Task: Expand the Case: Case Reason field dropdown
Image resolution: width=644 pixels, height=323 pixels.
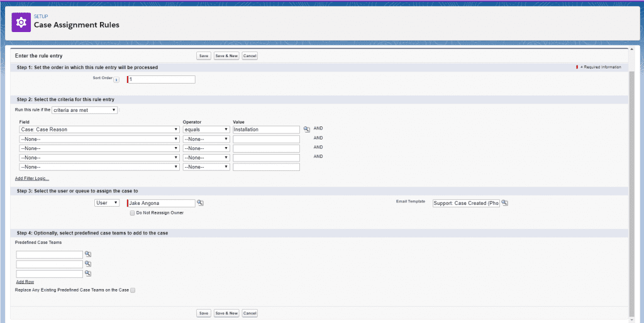Action: pos(99,129)
